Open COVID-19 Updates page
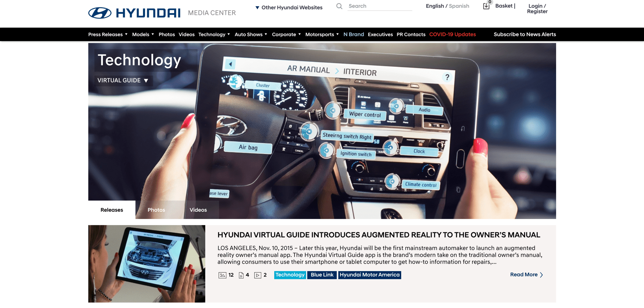This screenshot has width=644, height=308. 453,35
